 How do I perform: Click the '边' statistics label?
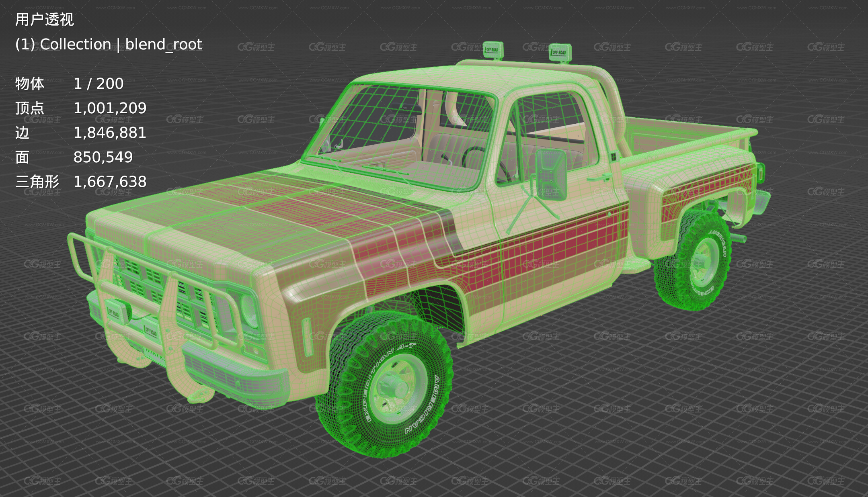23,133
